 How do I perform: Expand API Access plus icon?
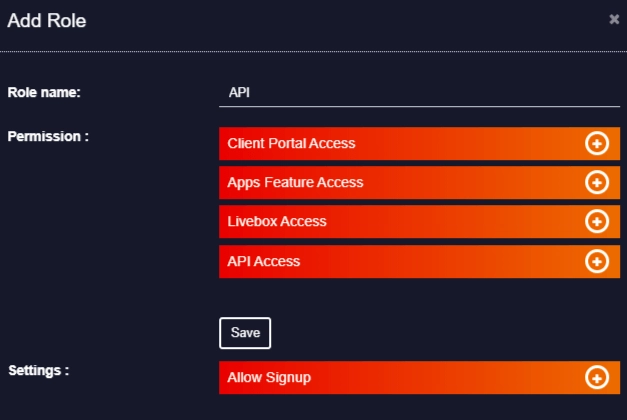coord(597,261)
